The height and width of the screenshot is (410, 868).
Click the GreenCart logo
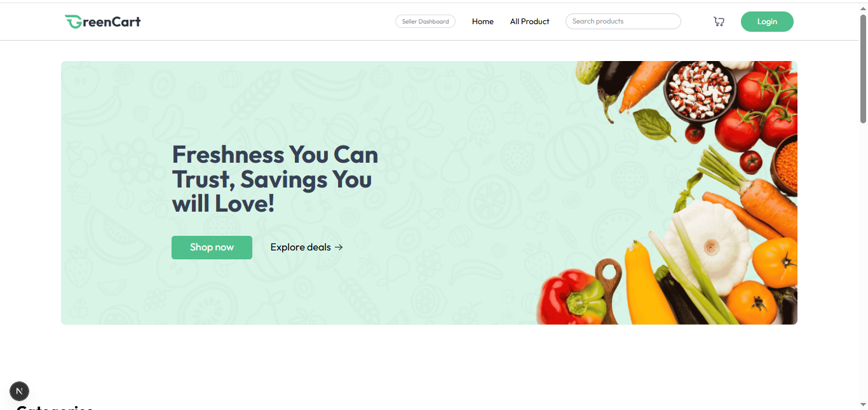(x=102, y=22)
